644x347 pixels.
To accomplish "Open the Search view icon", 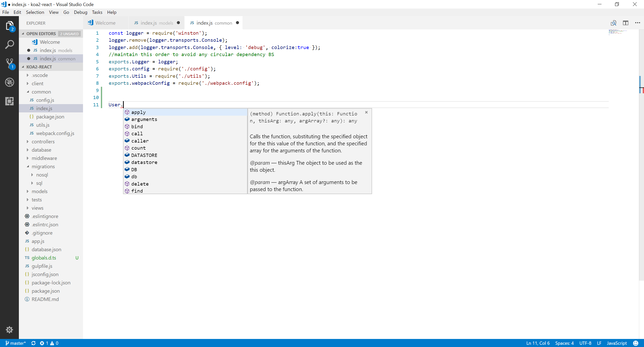I will coord(10,44).
